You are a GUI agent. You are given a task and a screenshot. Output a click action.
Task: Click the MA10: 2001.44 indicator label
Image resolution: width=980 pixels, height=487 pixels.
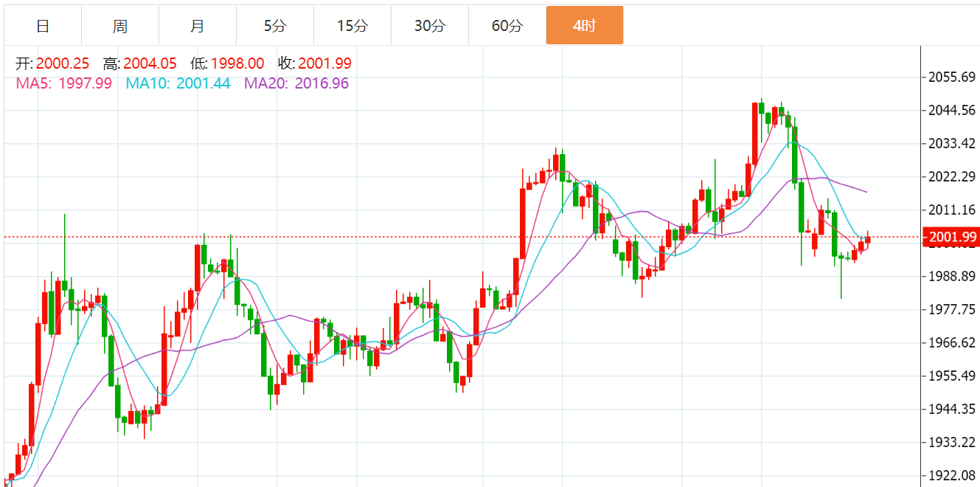(178, 83)
